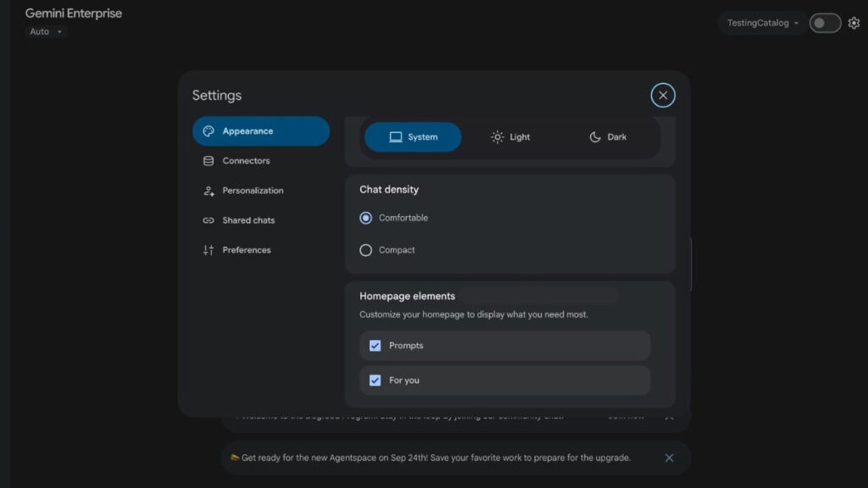
Task: Select the Comfortable density radio button
Action: tap(365, 218)
